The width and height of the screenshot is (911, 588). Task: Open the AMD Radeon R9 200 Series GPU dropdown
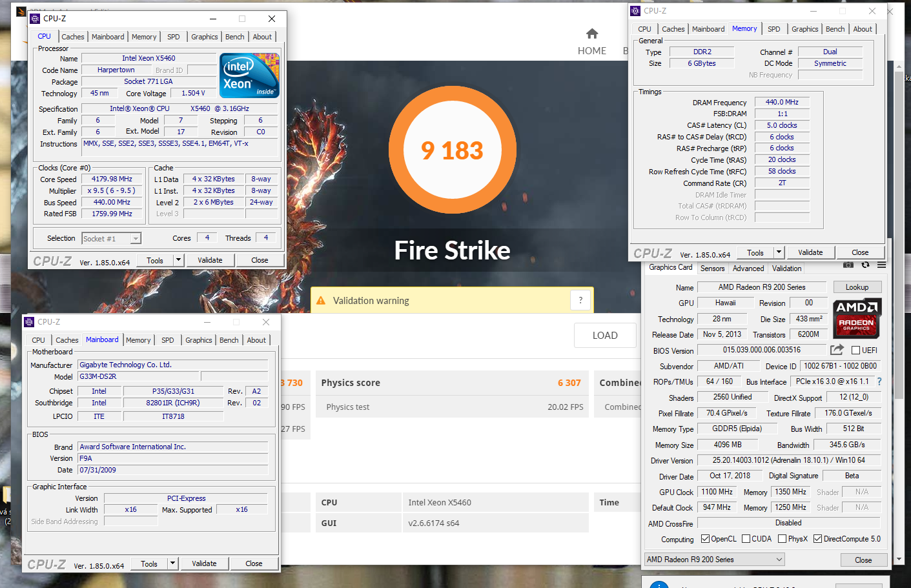[715, 560]
